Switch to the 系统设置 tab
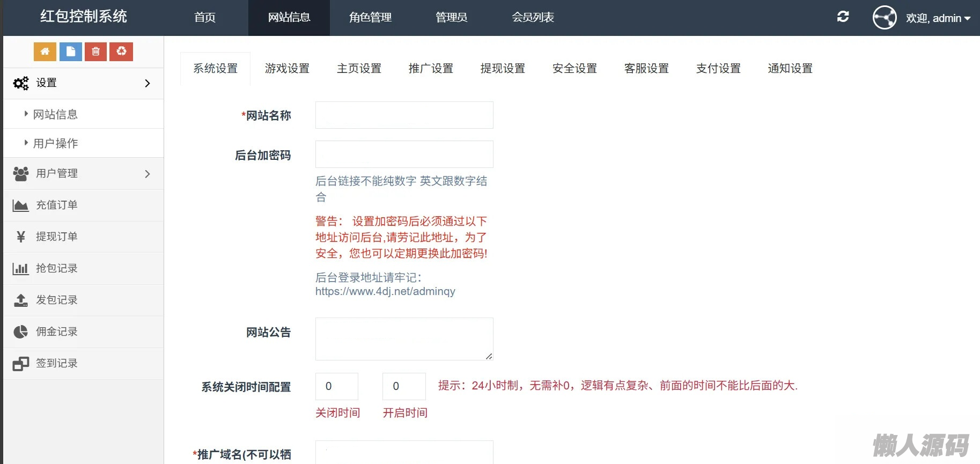Viewport: 980px width, 464px height. [215, 69]
